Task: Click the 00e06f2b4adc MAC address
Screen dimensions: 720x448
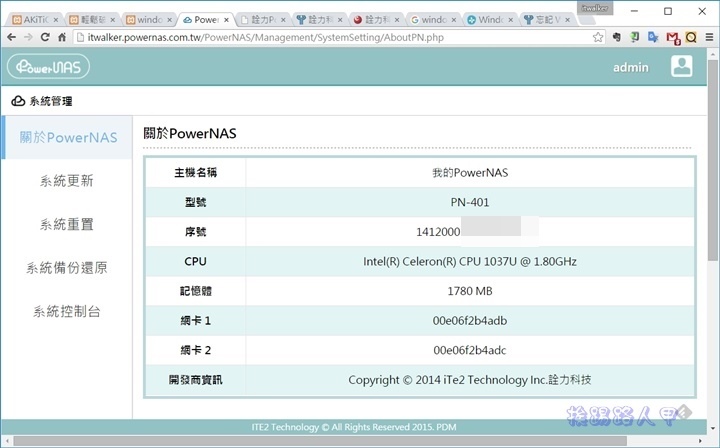Action: pyautogui.click(x=470, y=350)
